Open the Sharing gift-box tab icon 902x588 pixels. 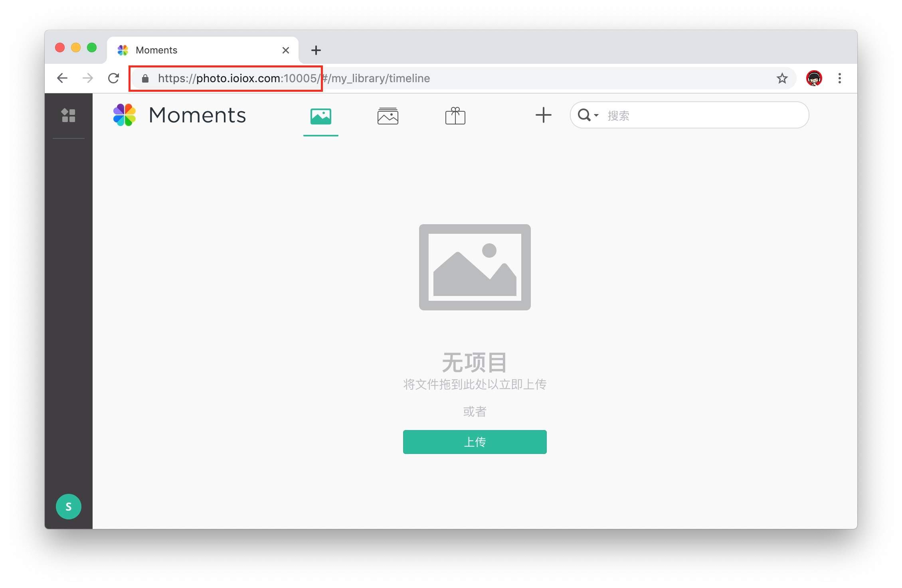[x=455, y=116]
